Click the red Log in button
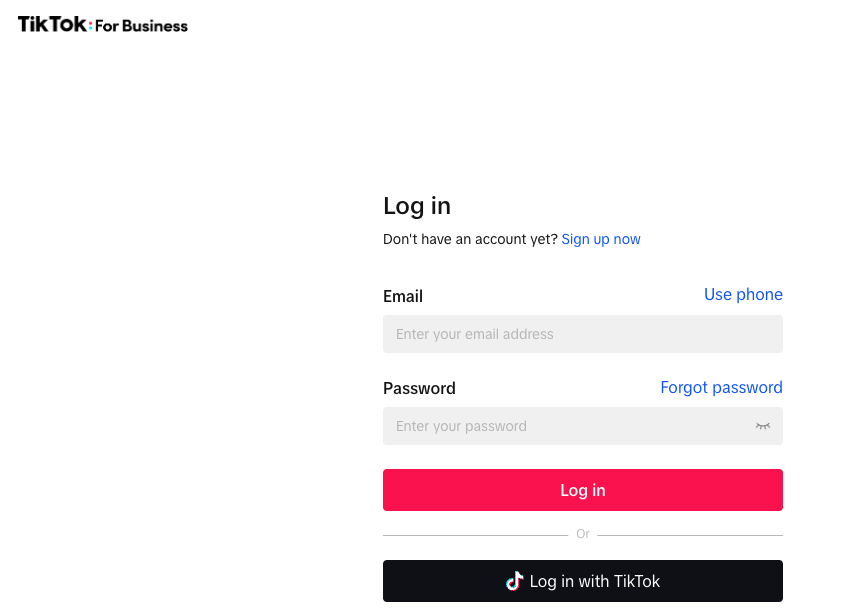This screenshot has width=868, height=611. [x=582, y=490]
